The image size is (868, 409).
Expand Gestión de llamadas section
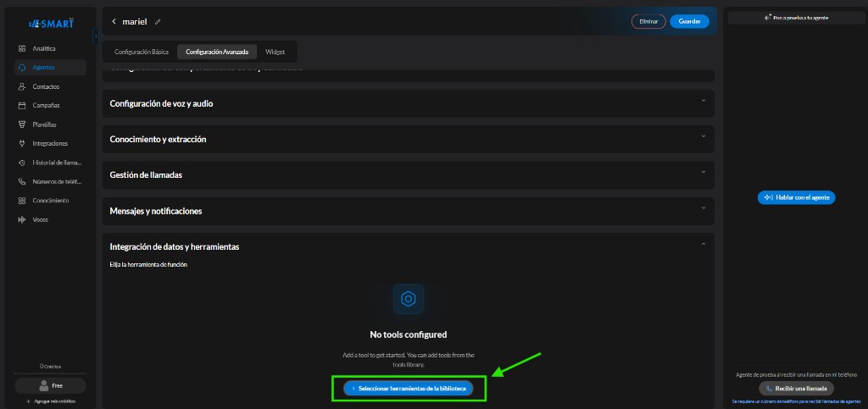tap(408, 174)
